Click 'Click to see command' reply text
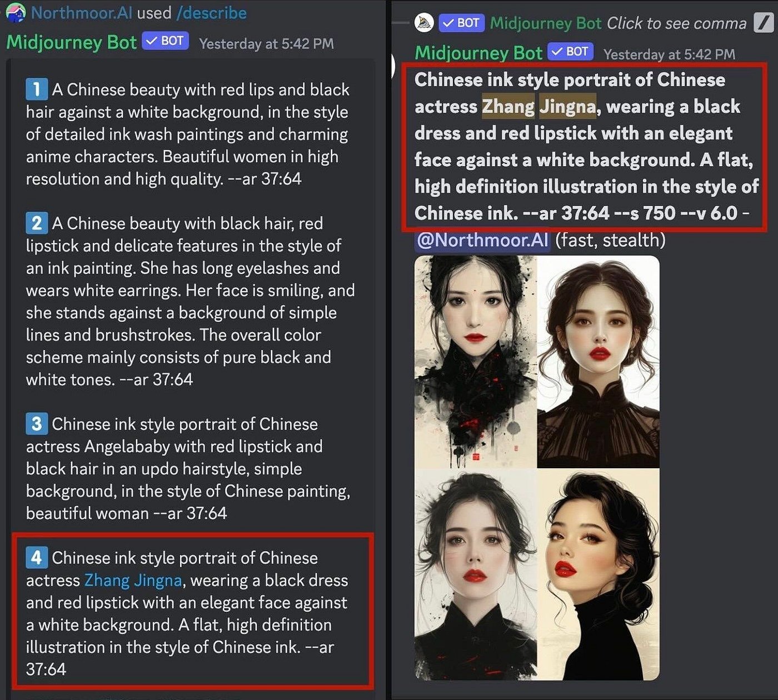Image resolution: width=778 pixels, height=700 pixels. point(676,23)
